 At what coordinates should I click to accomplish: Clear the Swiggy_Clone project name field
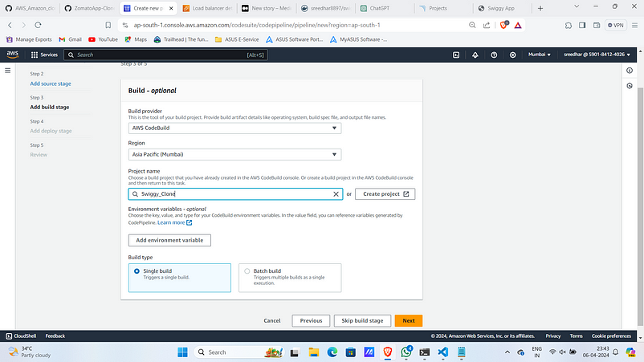tap(336, 194)
